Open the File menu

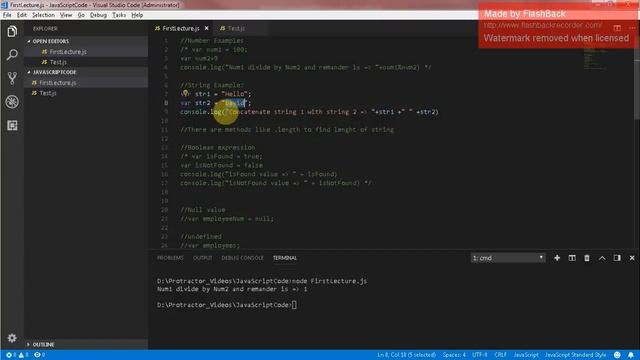point(7,15)
